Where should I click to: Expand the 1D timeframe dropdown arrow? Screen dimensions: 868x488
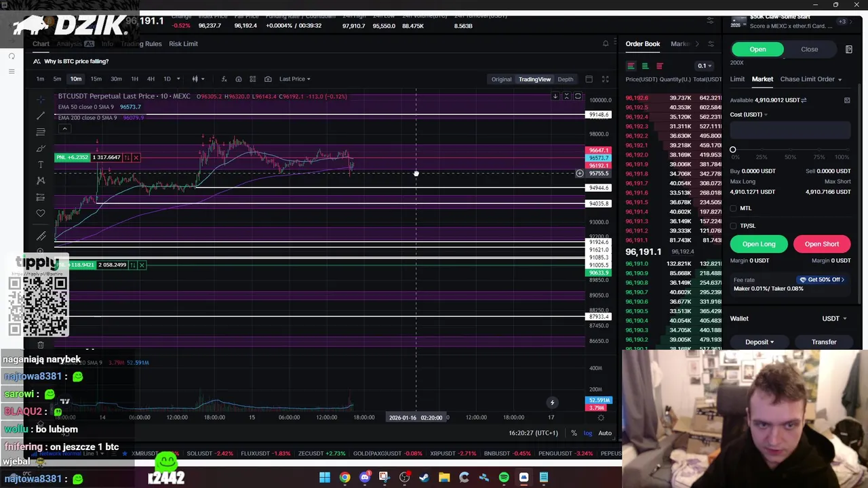click(x=178, y=79)
